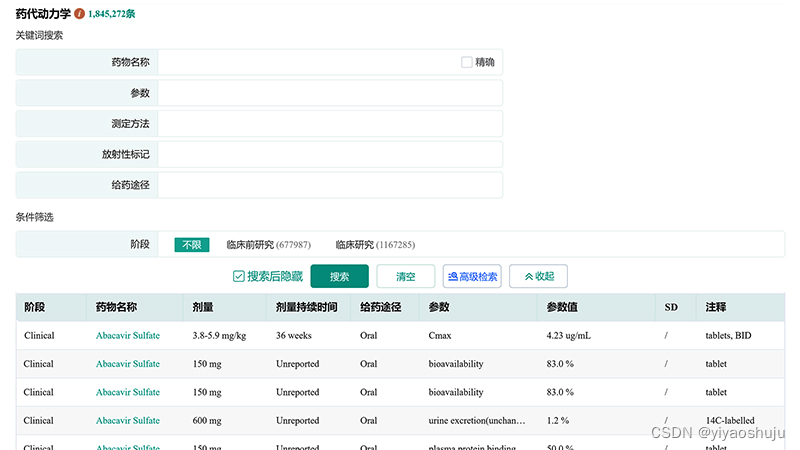Screen dimensions: 800x450
Task: Select the 3.8-5.9 mg/kg dose cell
Action: [x=219, y=336]
